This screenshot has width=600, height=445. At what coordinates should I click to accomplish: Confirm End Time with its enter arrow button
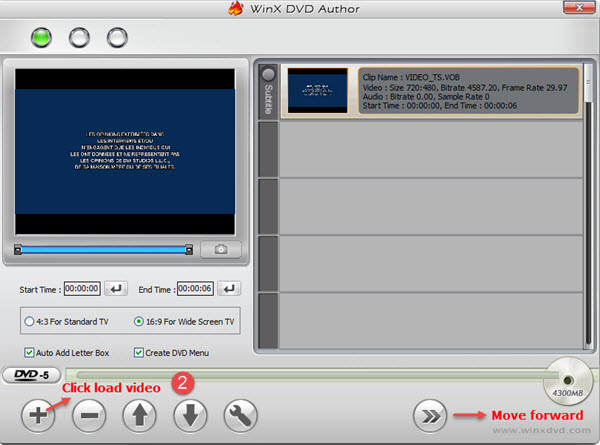[x=229, y=289]
